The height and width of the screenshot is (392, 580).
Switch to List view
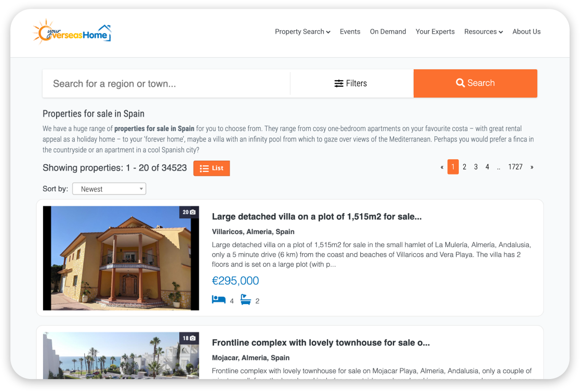(x=212, y=168)
